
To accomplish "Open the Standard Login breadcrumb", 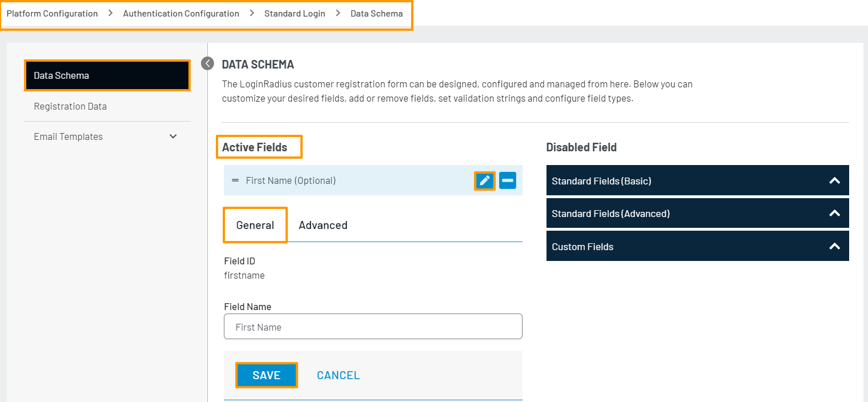I will tap(295, 13).
